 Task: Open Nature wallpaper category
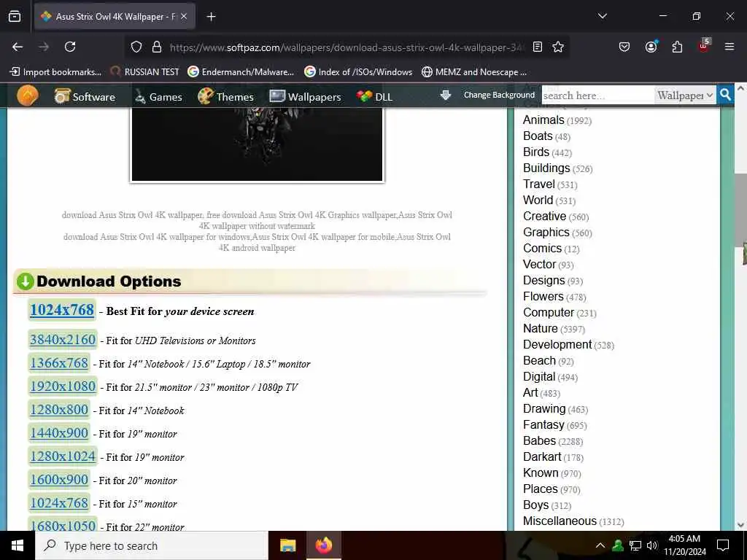(541, 329)
